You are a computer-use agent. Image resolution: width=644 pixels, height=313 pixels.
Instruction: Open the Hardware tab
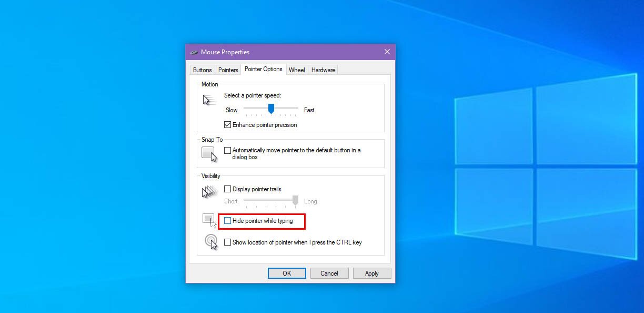coord(323,70)
